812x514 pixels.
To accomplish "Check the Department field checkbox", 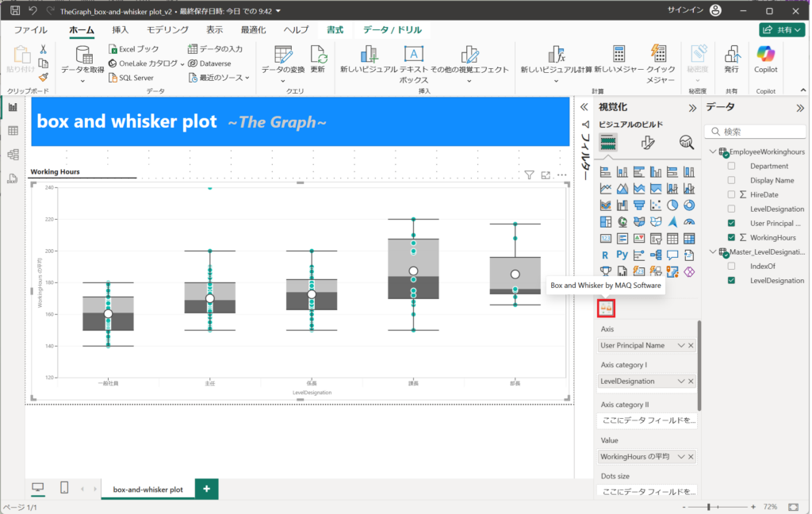I will [x=732, y=166].
